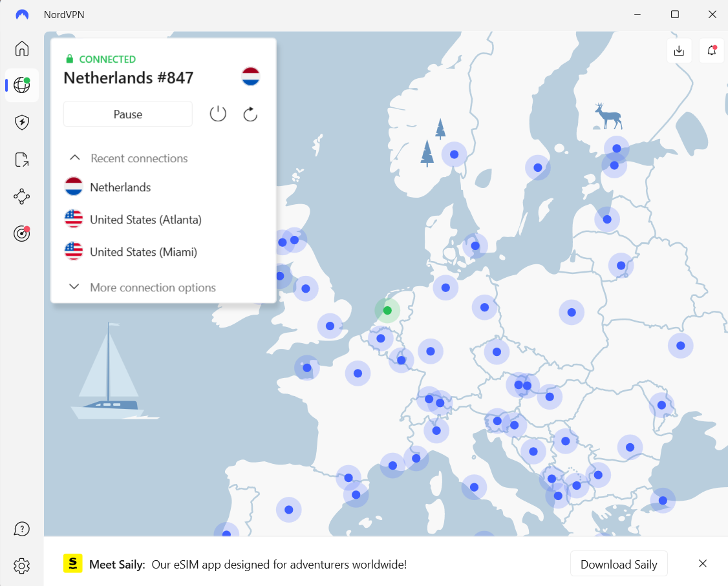Click the green connected Netherlands map marker
The image size is (728, 586).
(387, 310)
